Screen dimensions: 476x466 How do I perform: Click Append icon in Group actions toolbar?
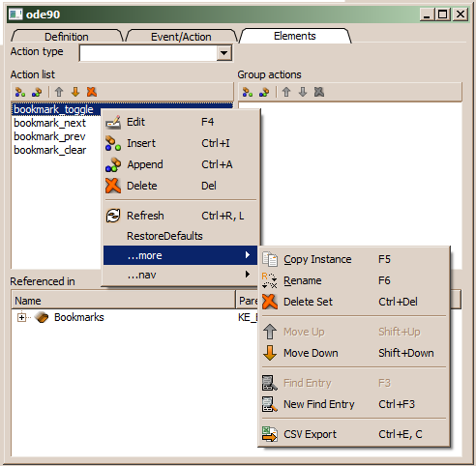[264, 92]
